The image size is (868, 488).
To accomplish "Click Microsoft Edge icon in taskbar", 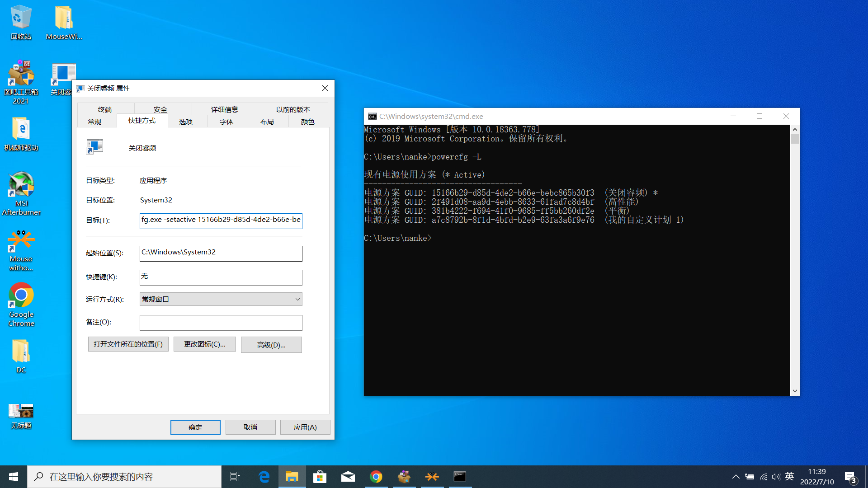I will click(264, 477).
